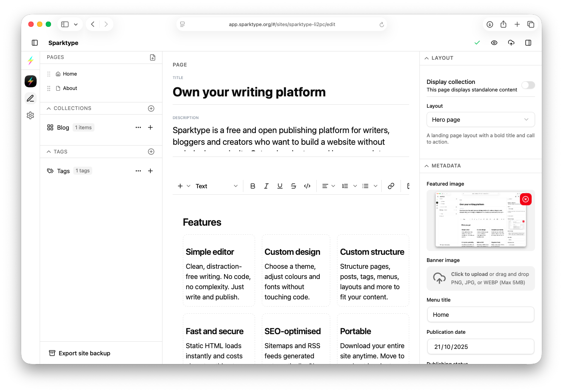Screen dimensions: 563x392
Task: Toggle strikethrough formatting
Action: [293, 186]
